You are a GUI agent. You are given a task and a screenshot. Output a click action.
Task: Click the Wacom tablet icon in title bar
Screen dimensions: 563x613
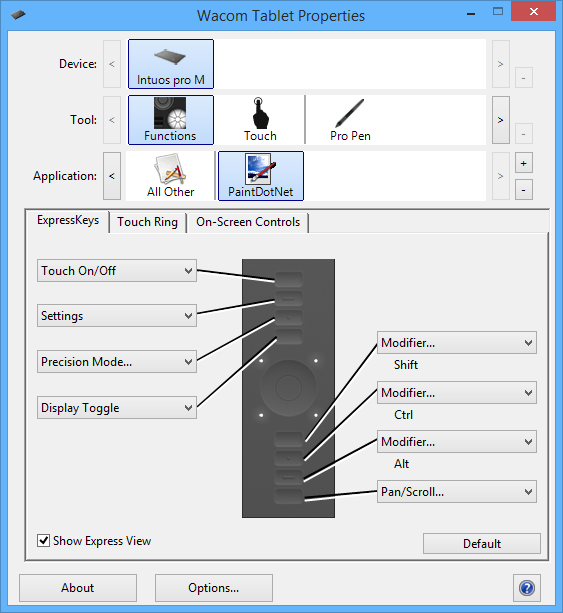tap(18, 15)
